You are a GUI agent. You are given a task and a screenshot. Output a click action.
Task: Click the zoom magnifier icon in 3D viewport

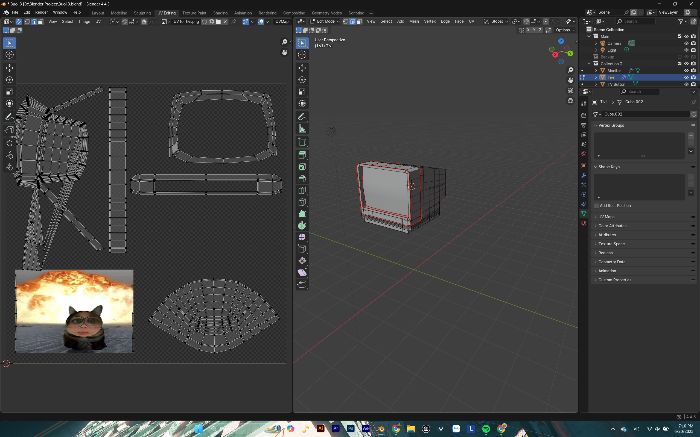coord(570,71)
